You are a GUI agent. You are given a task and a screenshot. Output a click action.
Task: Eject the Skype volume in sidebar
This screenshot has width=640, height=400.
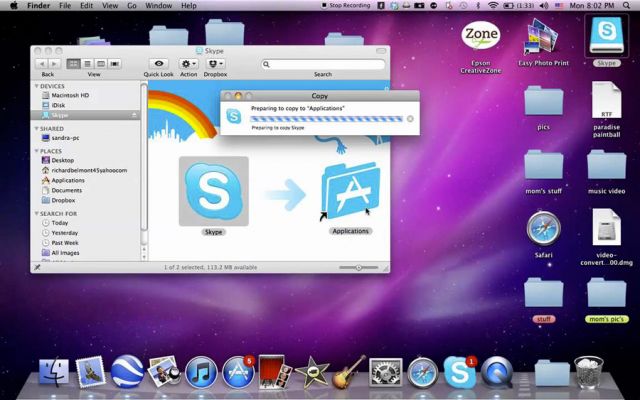pos(134,116)
